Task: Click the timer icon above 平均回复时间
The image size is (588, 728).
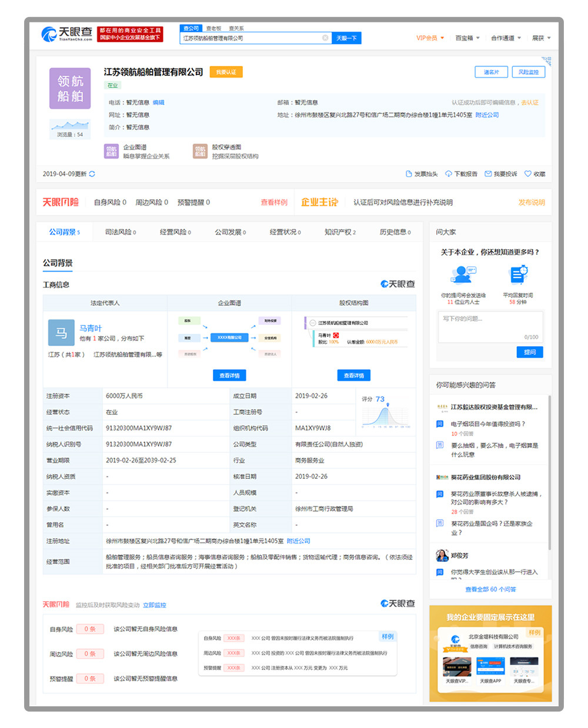Action: (x=519, y=275)
